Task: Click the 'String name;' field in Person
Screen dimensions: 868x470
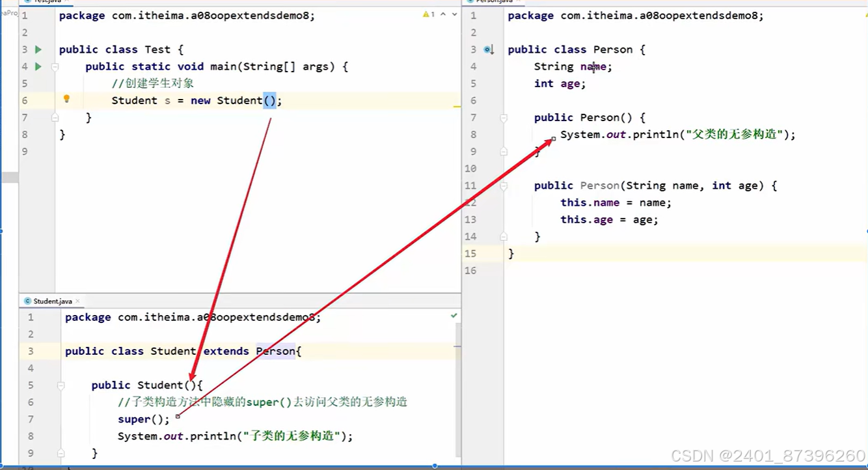Action: (573, 66)
